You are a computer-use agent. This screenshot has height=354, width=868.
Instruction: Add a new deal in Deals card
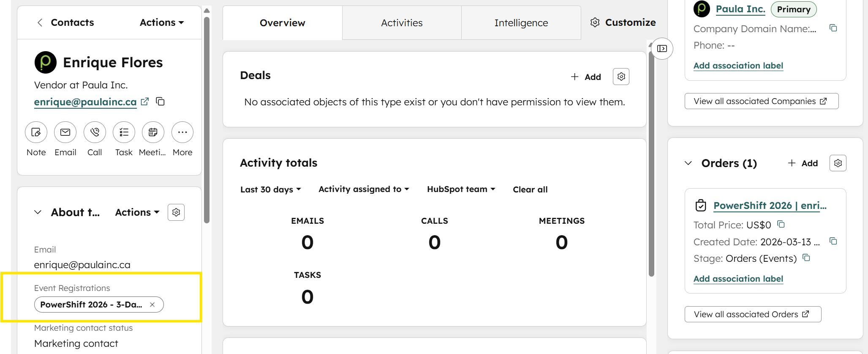click(x=586, y=77)
